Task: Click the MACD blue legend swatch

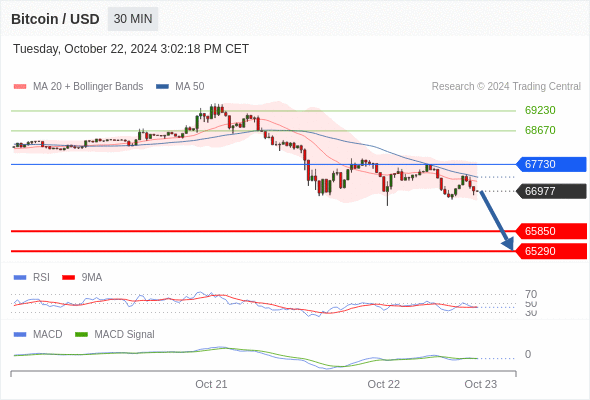Action: pos(20,334)
